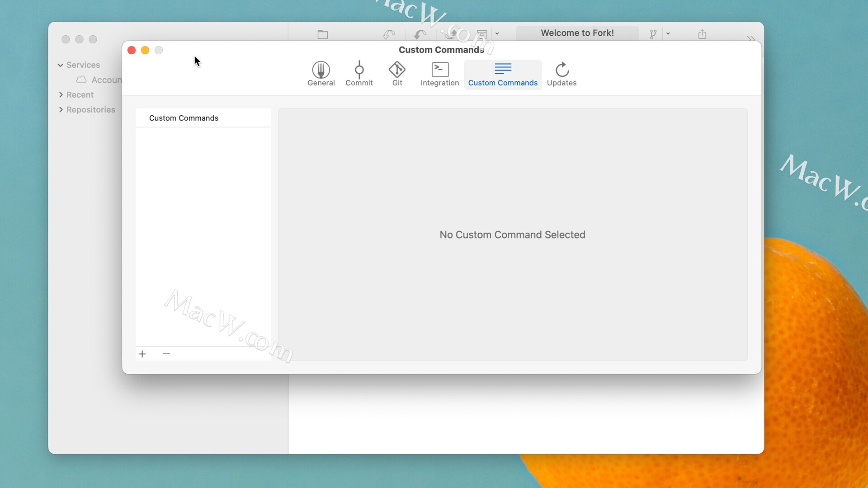868x488 pixels.
Task: Click the Welcome to Fork! title field
Action: tap(577, 33)
